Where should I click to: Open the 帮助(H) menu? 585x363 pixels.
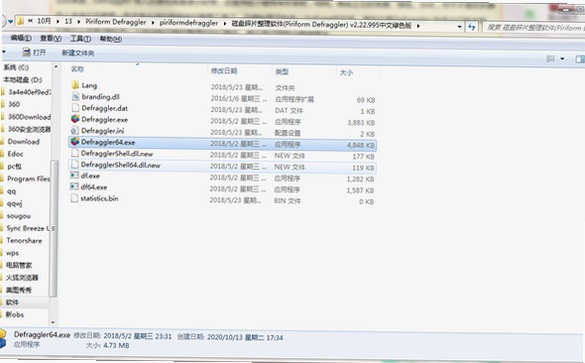click(x=110, y=39)
